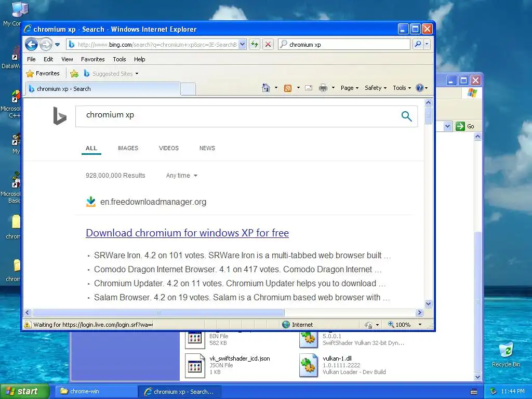Switch to the IMAGES results tab
This screenshot has width=532, height=399.
128,148
